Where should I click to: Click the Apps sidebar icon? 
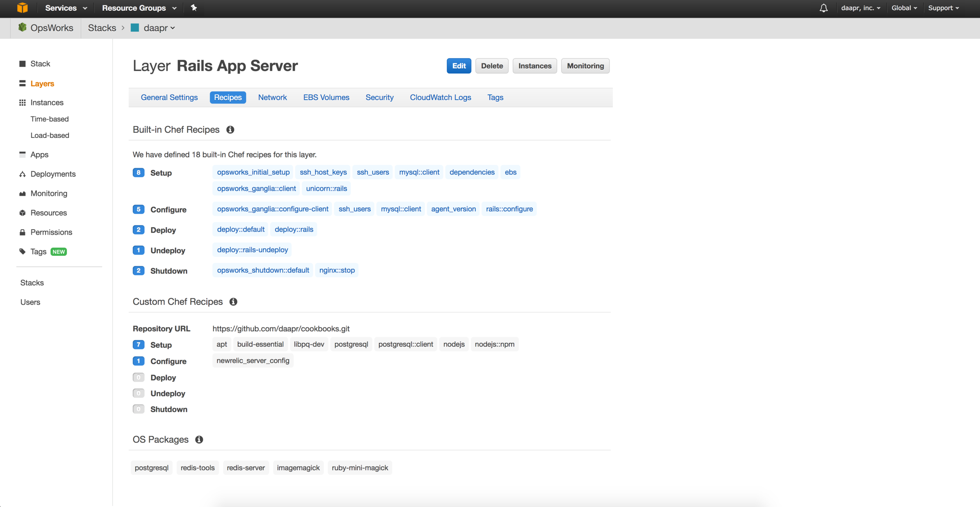pos(22,154)
